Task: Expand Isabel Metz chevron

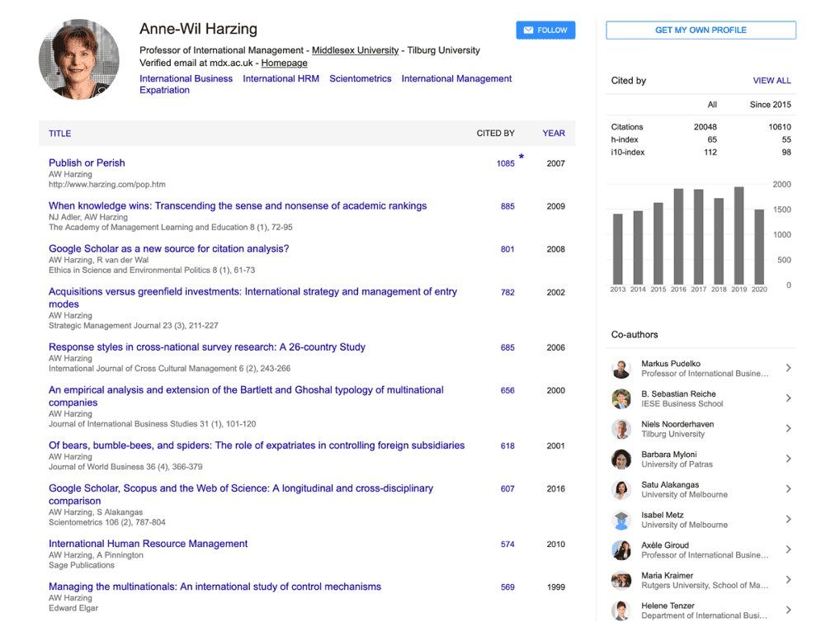Action: 789,519
